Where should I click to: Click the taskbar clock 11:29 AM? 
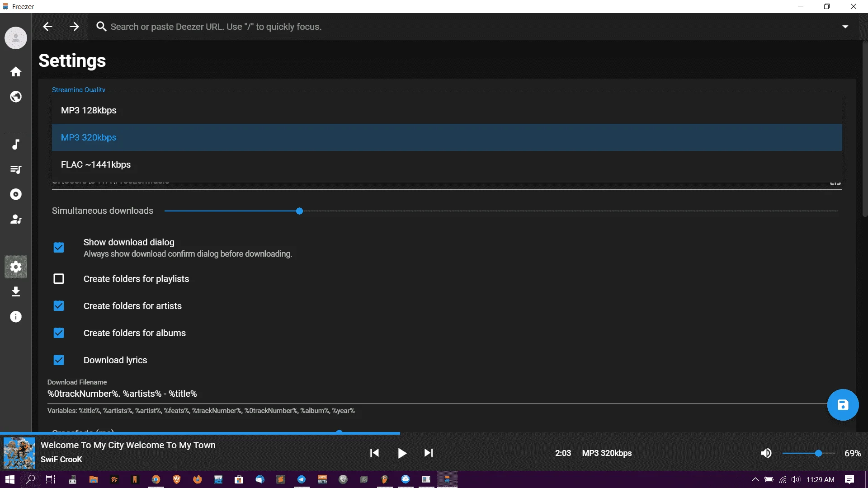click(821, 479)
